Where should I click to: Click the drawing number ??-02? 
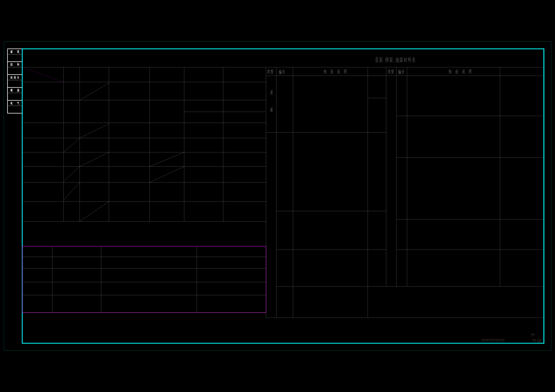537,341
